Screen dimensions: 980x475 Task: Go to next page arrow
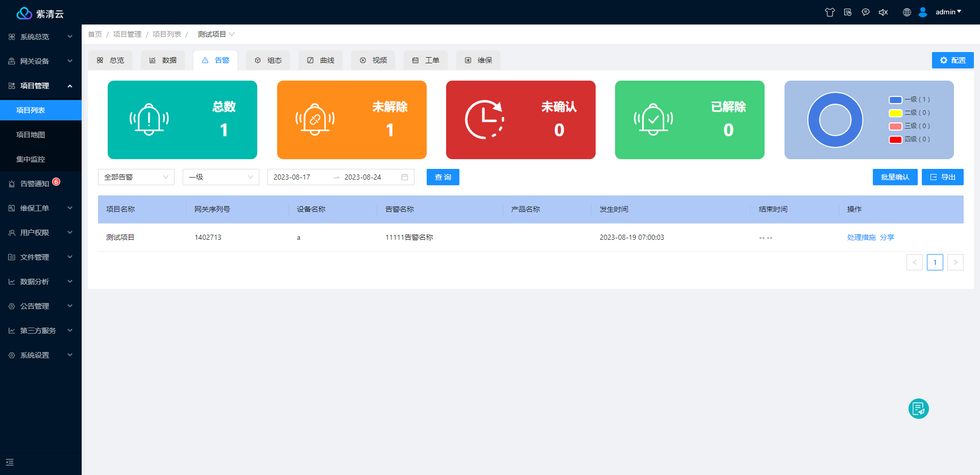coord(955,262)
